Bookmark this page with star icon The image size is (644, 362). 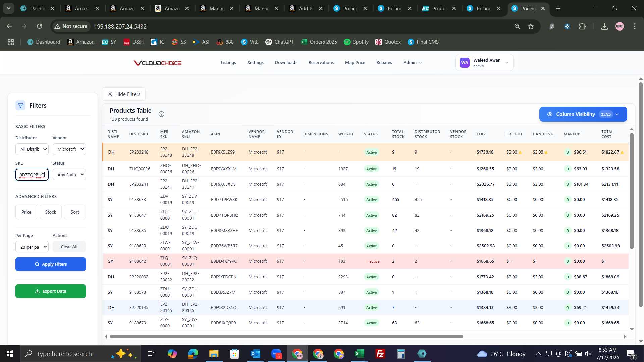(531, 26)
